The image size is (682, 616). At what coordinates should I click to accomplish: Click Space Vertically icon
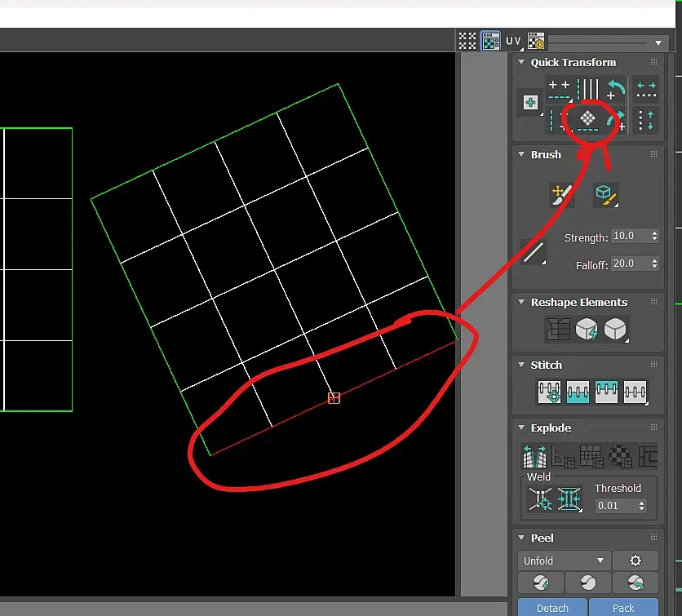(646, 121)
